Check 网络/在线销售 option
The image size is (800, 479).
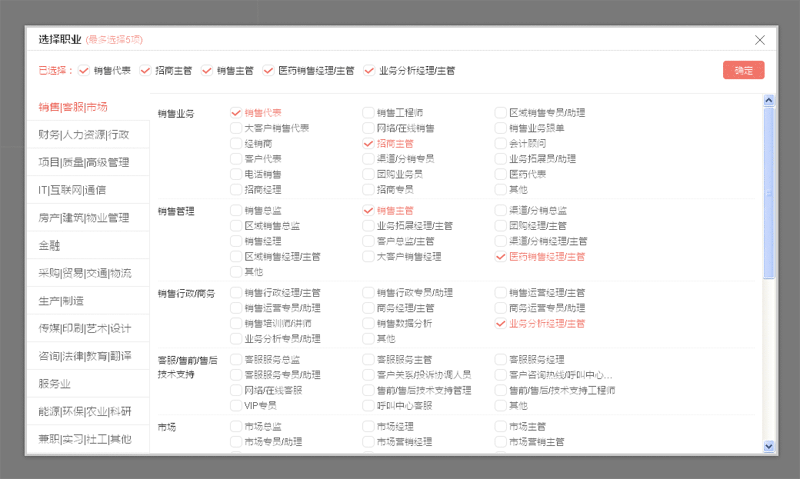(x=368, y=128)
